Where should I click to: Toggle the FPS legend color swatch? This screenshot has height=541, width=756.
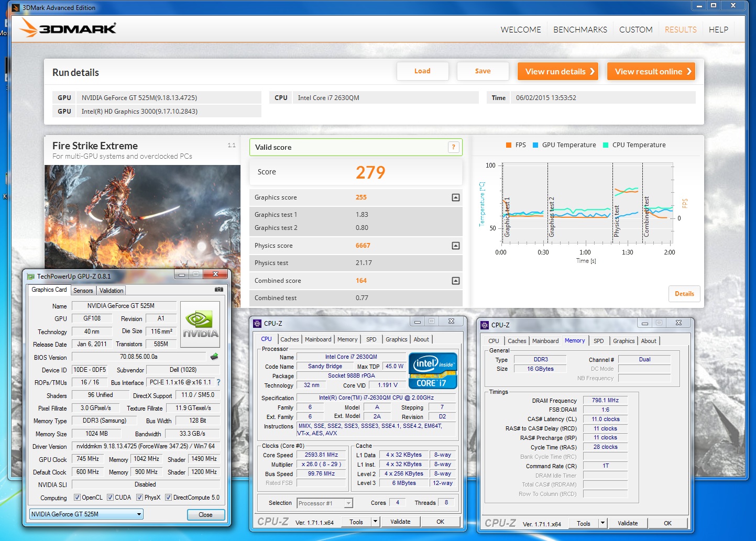point(509,145)
